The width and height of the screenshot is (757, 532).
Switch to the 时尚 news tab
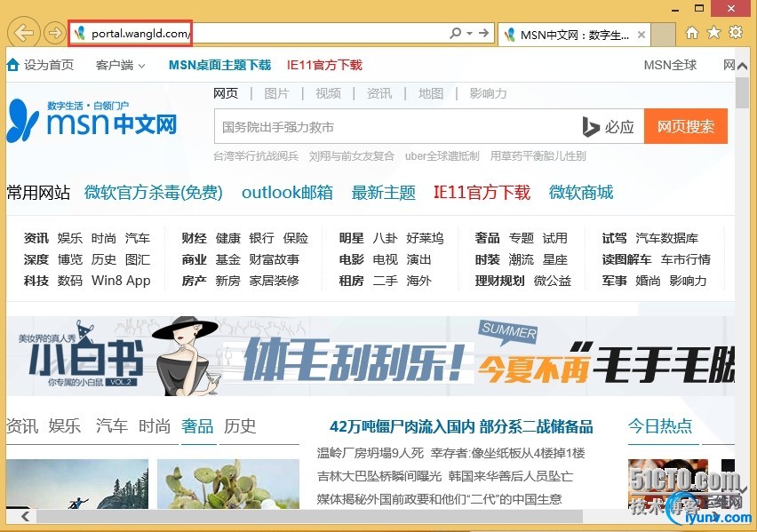[155, 426]
